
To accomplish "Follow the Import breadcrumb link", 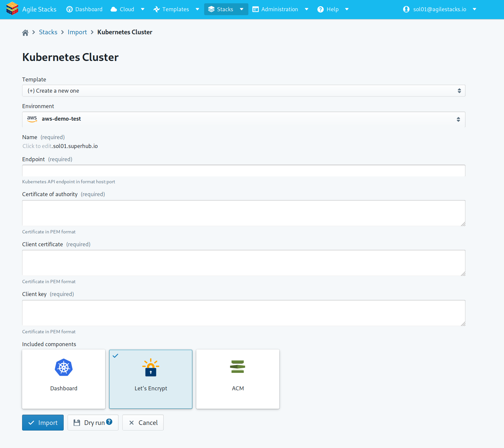I will click(x=77, y=32).
